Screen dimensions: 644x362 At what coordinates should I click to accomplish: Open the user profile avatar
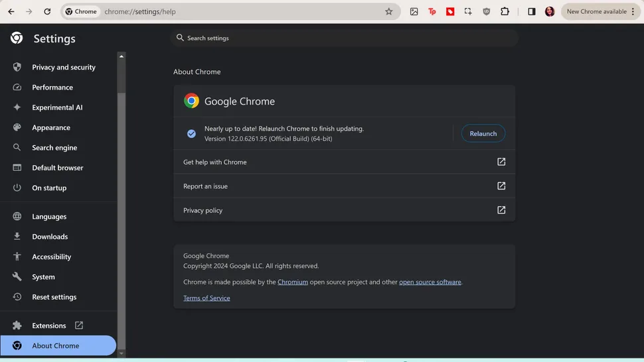[550, 11]
